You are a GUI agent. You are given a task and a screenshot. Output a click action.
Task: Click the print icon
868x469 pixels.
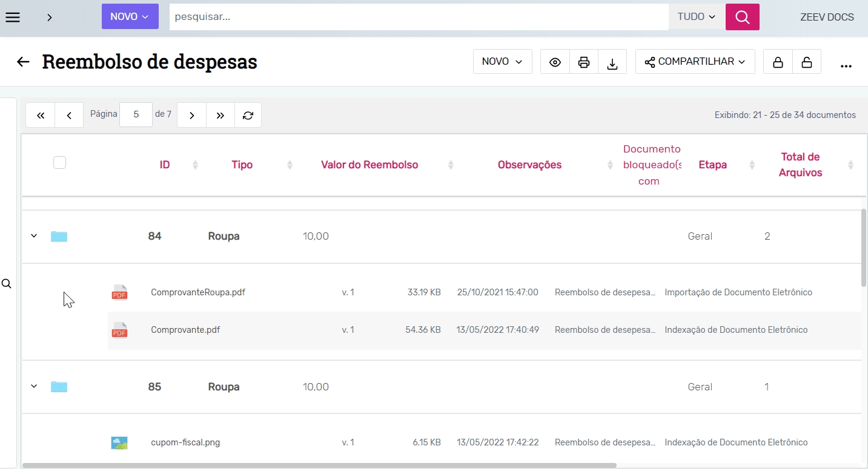(584, 62)
